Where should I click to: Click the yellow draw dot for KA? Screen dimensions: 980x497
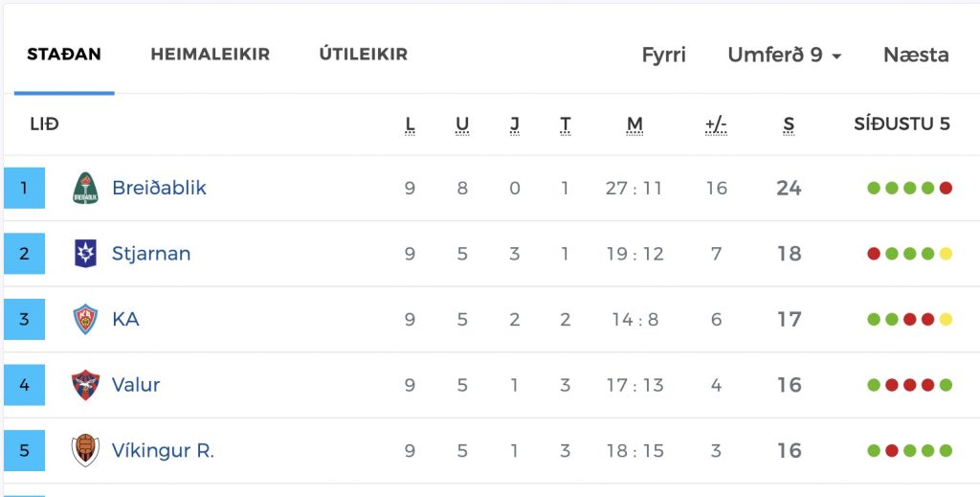[946, 319]
